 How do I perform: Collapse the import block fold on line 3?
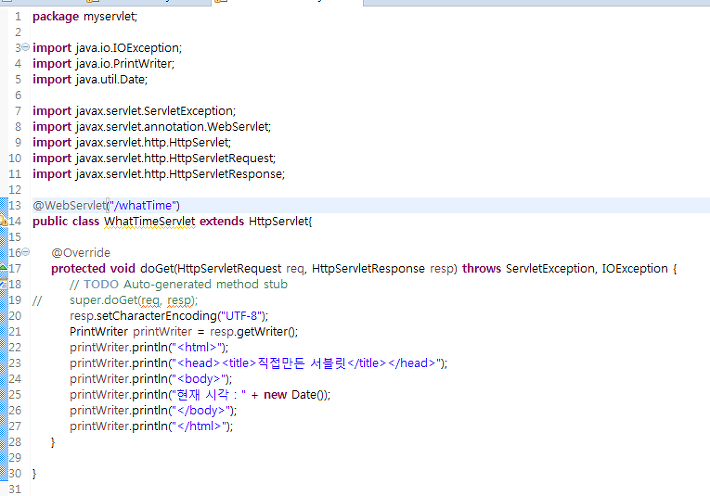click(x=26, y=47)
